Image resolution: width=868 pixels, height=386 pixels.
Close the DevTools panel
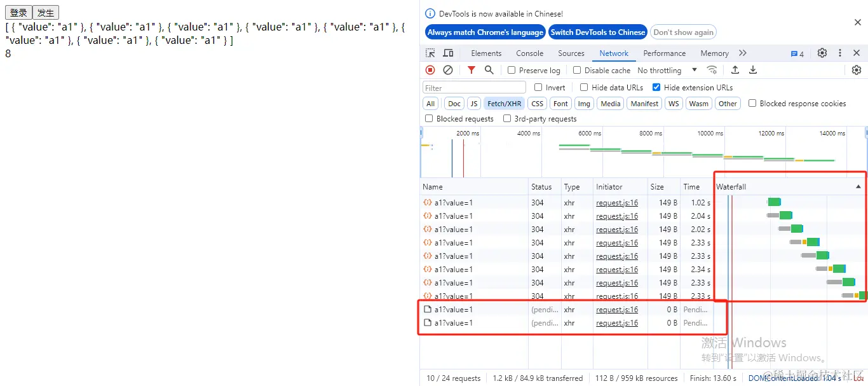(x=857, y=53)
